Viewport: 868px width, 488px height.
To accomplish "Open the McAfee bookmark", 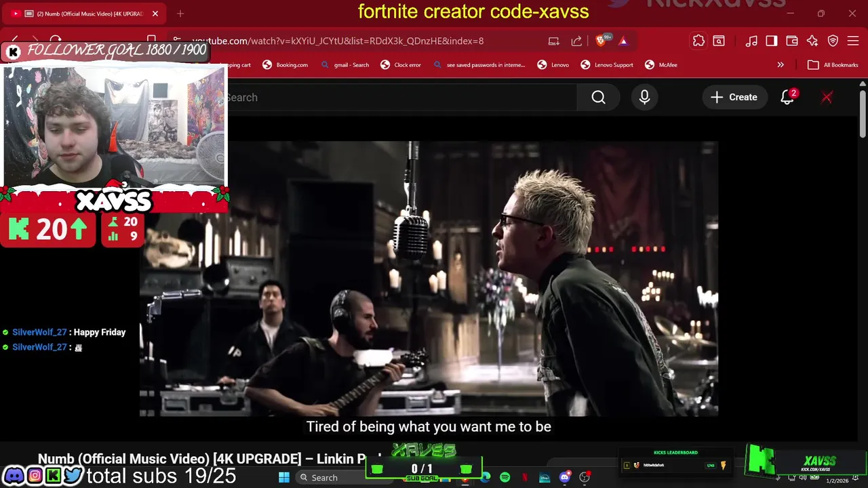I will 661,65.
